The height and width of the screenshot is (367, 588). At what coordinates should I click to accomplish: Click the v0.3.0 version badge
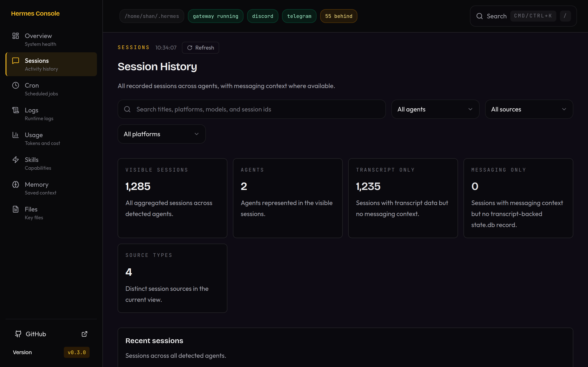(x=76, y=352)
